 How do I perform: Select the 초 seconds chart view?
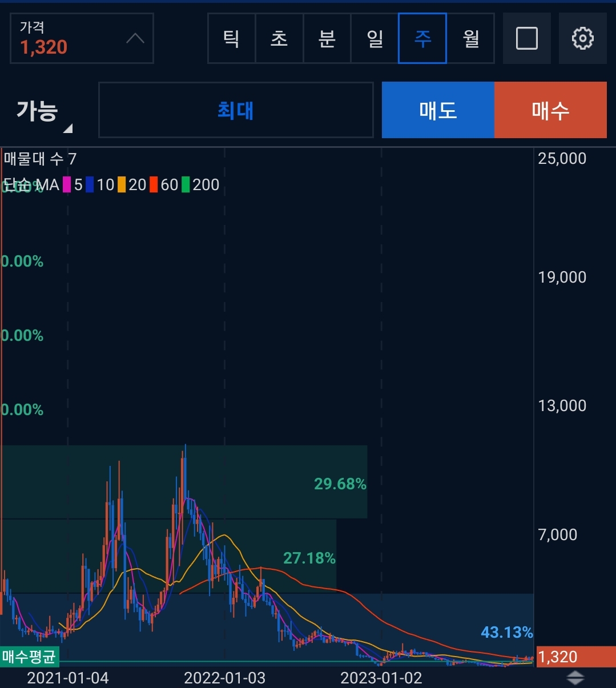click(279, 38)
